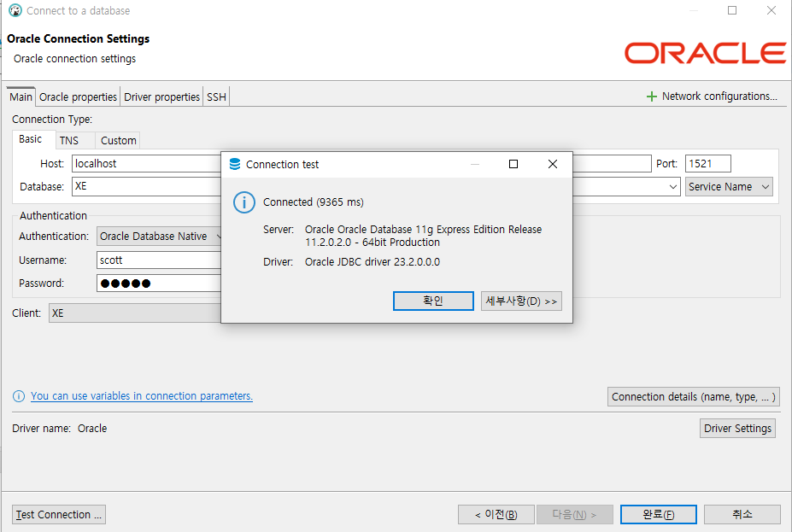Viewport: 792px width, 532px height.
Task: Finish with the 완료(F) button
Action: tap(659, 514)
